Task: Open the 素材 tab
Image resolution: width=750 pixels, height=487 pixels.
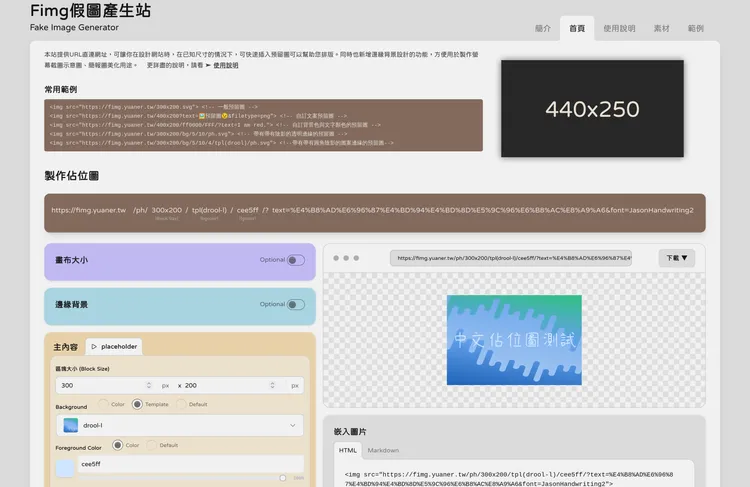Action: [x=661, y=29]
